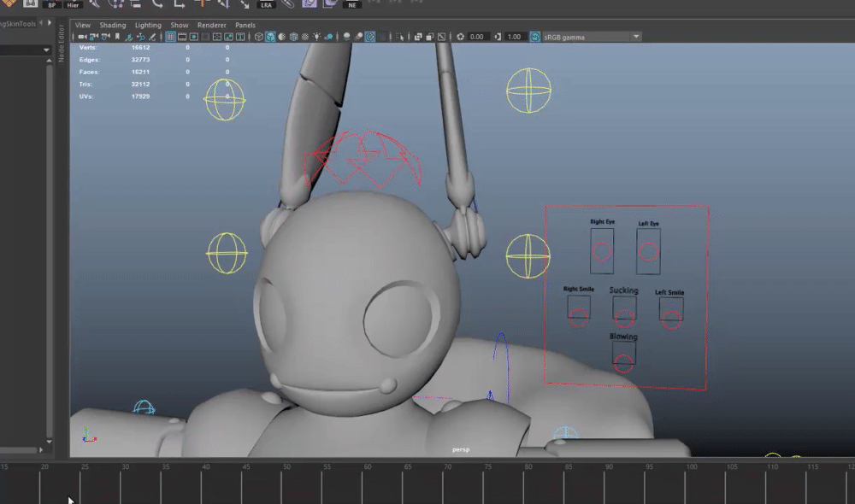Click the select camera icon
Image resolution: width=855 pixels, height=504 pixels.
(82, 37)
